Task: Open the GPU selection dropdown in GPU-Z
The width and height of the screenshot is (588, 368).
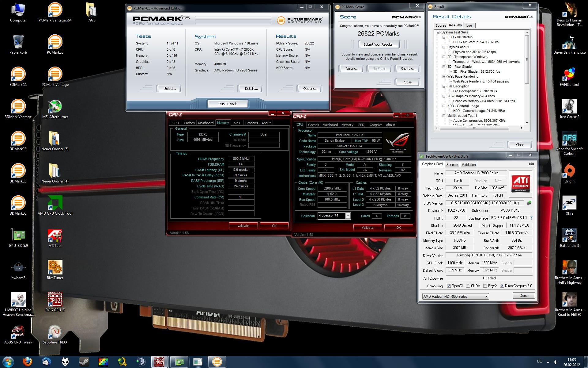Action: click(455, 297)
